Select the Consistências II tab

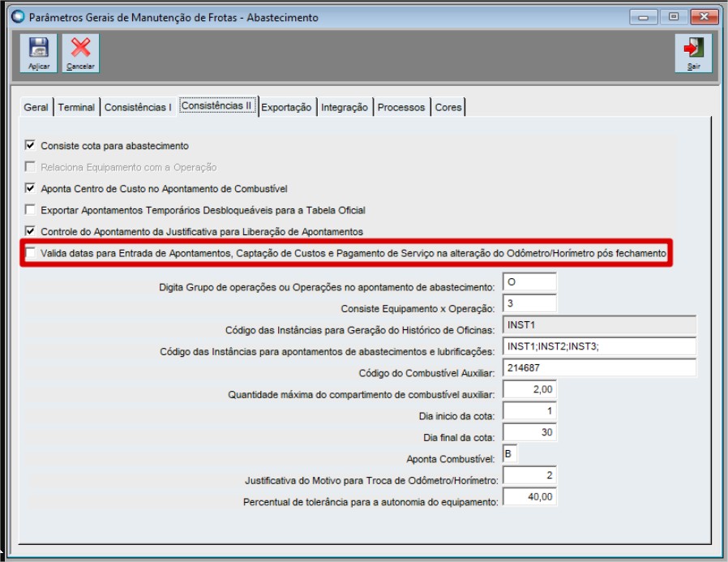216,106
